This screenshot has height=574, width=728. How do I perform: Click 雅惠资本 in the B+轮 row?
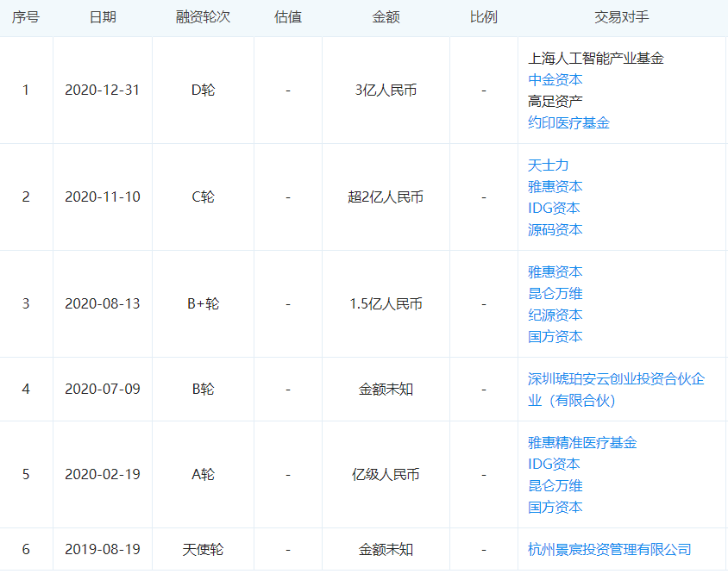coord(555,272)
